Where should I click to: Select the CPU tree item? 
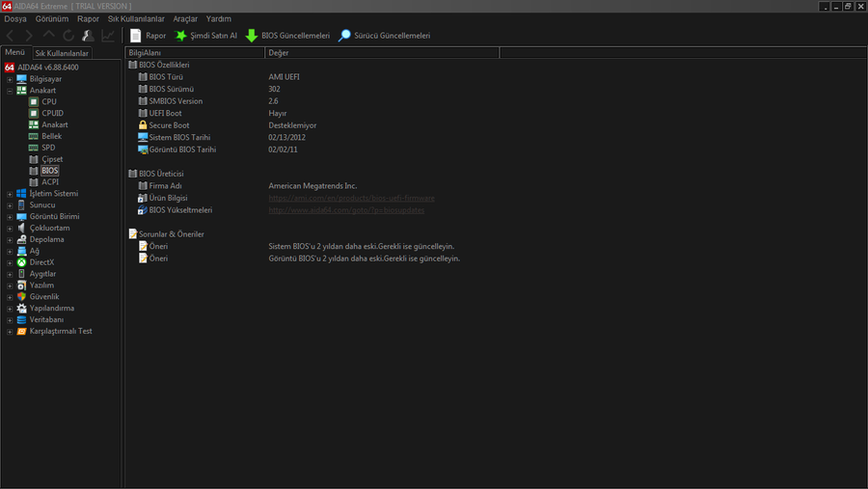pos(49,102)
